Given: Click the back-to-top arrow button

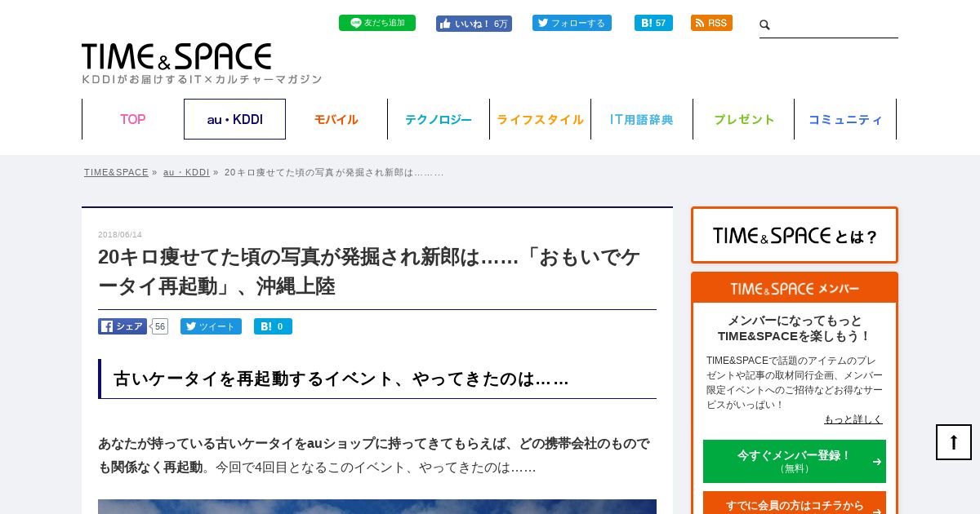Looking at the screenshot, I should (x=954, y=442).
